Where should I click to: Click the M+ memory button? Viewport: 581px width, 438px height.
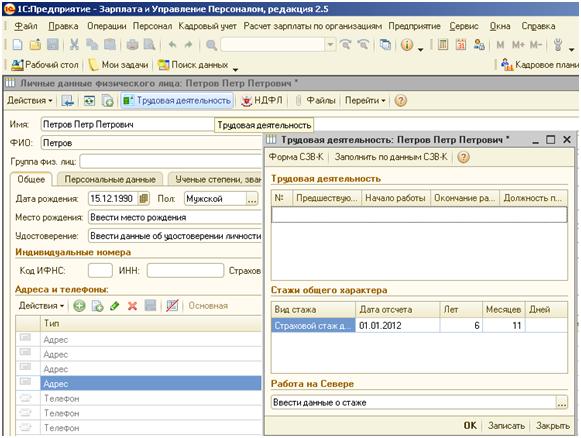[518, 45]
